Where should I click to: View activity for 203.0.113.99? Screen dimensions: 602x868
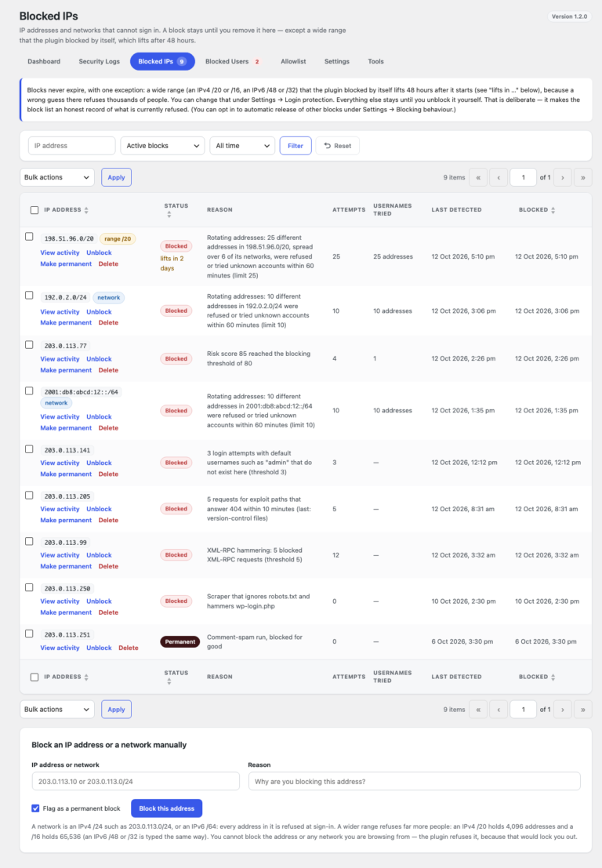tap(60, 555)
